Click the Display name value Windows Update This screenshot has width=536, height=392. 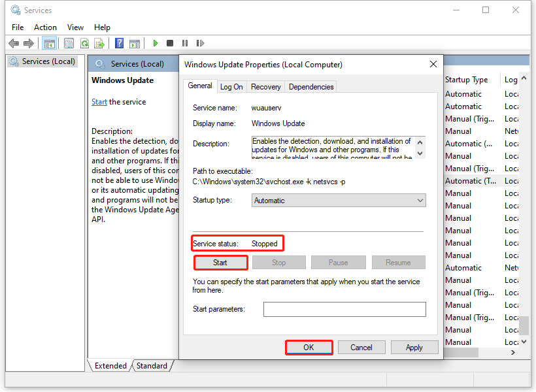pos(278,123)
